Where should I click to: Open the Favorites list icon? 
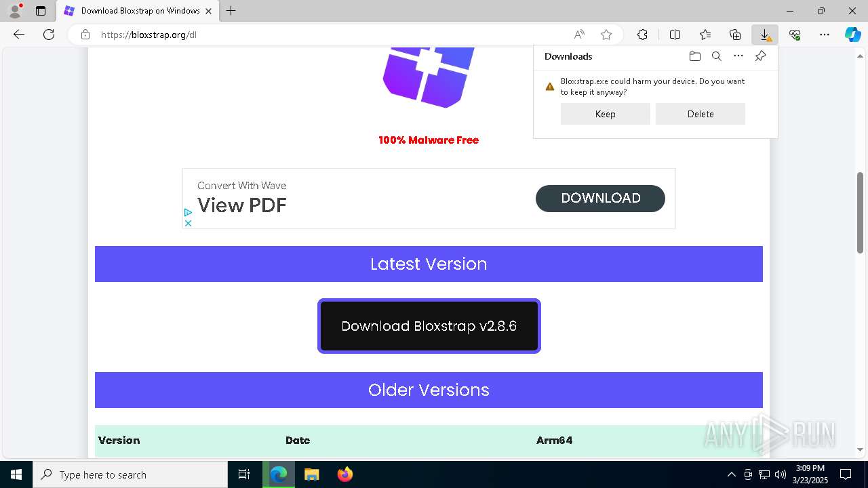(x=705, y=35)
